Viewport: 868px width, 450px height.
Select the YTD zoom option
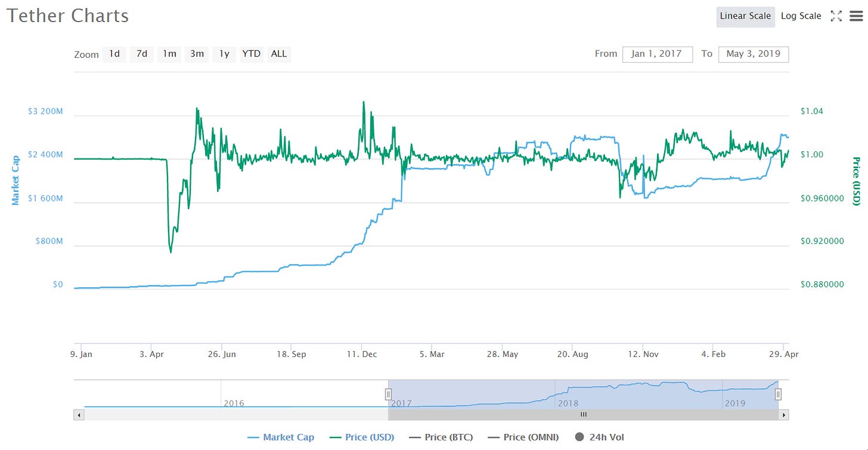(x=251, y=54)
